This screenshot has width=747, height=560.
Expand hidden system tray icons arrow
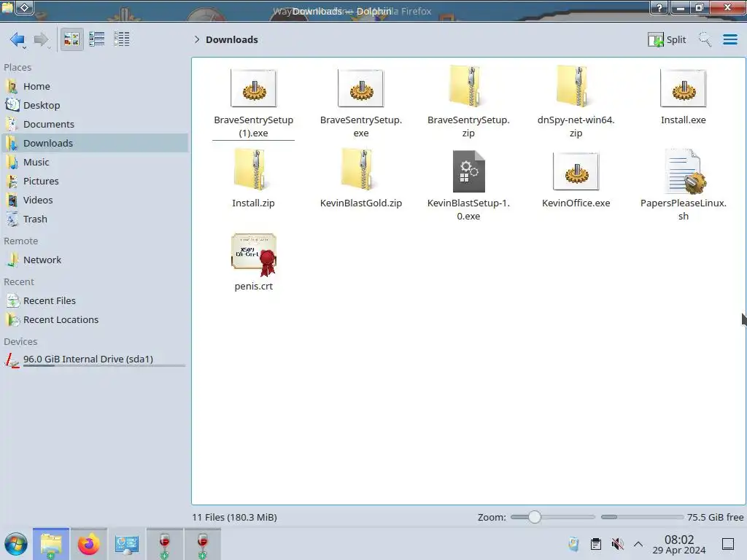[638, 544]
